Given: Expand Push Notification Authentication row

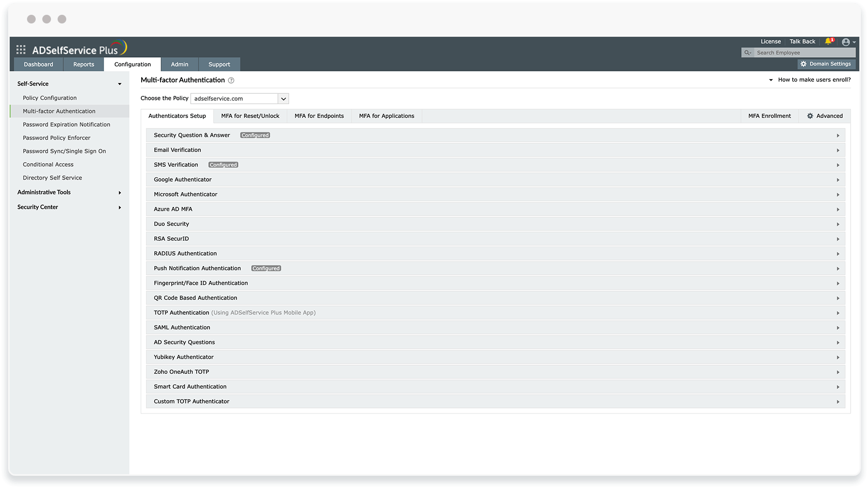Looking at the screenshot, I should click(495, 268).
